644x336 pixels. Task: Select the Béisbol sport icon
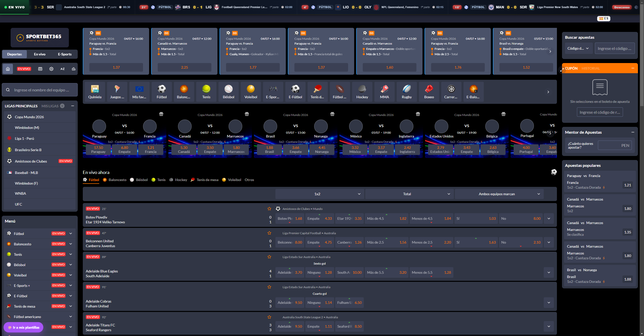pos(228,92)
